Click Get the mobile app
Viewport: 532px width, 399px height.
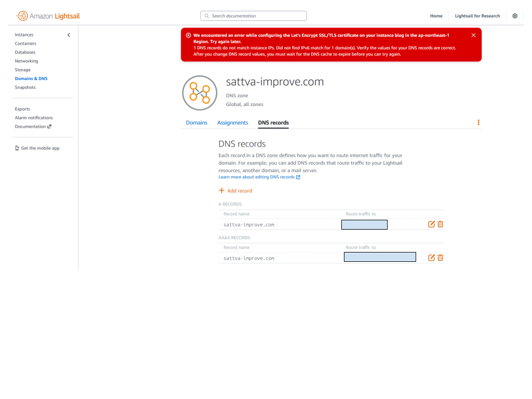click(37, 148)
